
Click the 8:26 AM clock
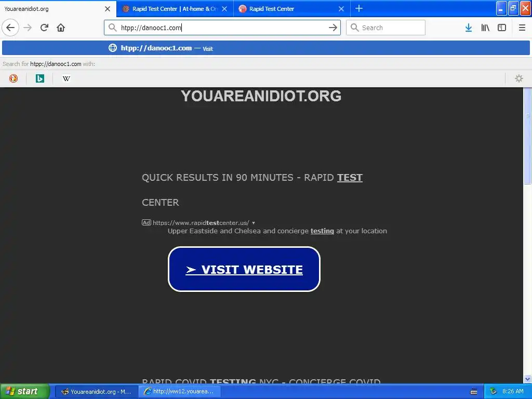click(513, 391)
